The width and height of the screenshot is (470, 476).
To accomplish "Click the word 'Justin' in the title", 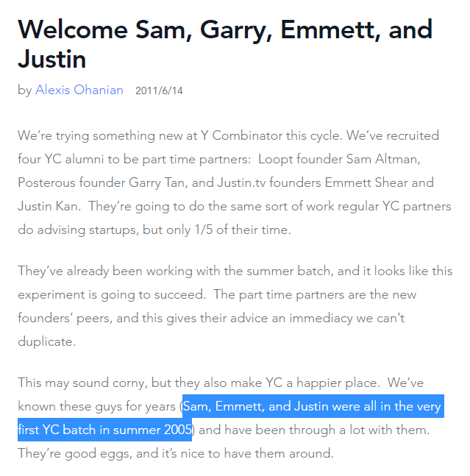I will coord(52,59).
